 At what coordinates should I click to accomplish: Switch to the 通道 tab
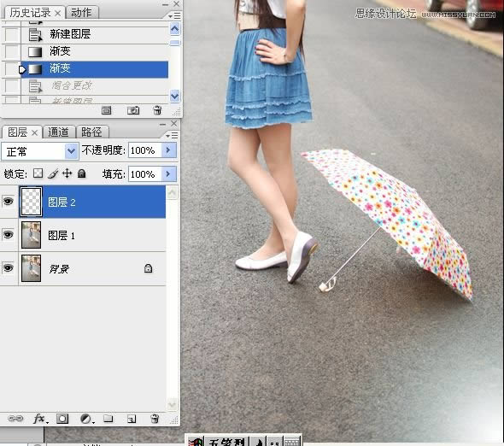point(58,132)
